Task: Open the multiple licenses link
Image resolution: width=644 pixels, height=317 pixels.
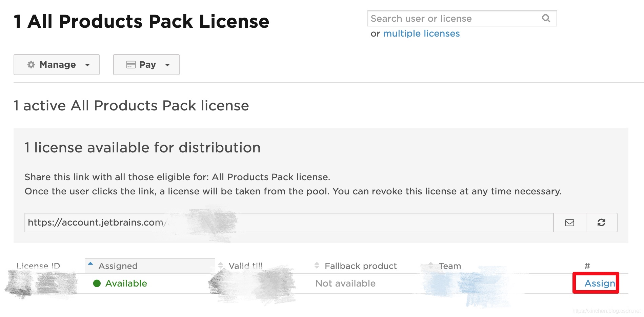Action: click(x=421, y=34)
